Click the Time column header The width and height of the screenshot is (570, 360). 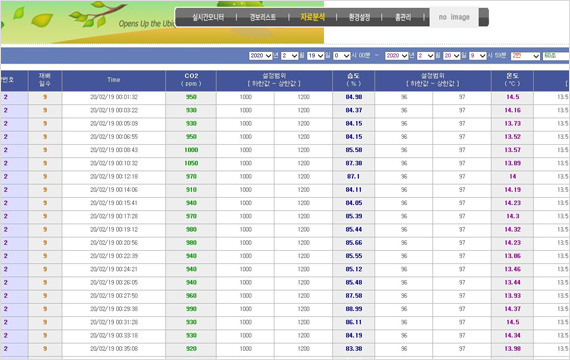[114, 80]
